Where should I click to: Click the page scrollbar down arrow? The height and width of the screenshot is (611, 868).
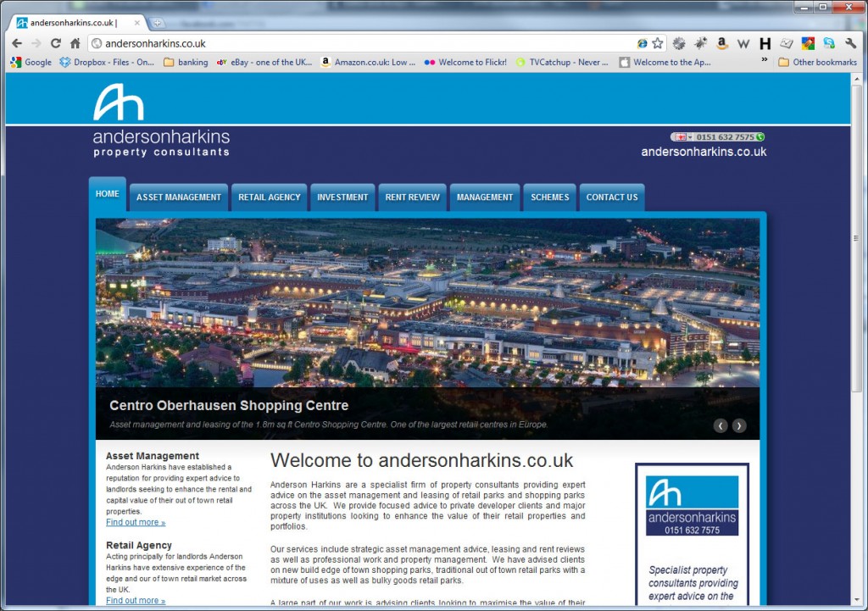856,600
